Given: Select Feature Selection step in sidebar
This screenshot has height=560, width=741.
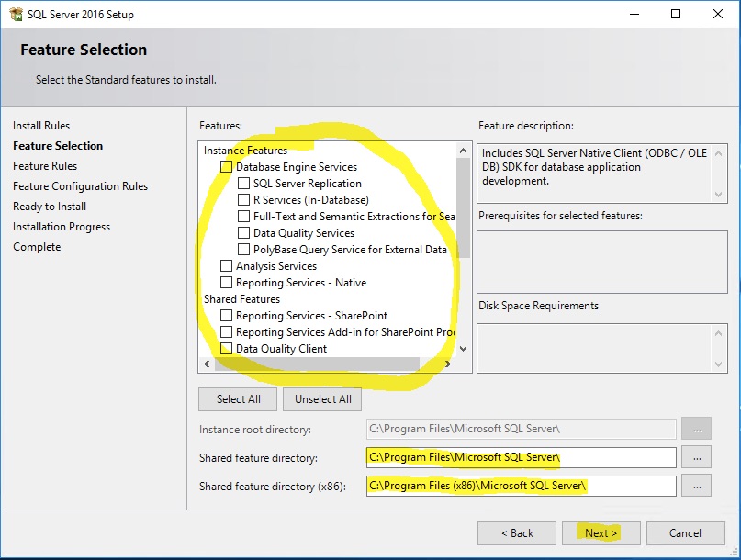Looking at the screenshot, I should click(x=58, y=146).
